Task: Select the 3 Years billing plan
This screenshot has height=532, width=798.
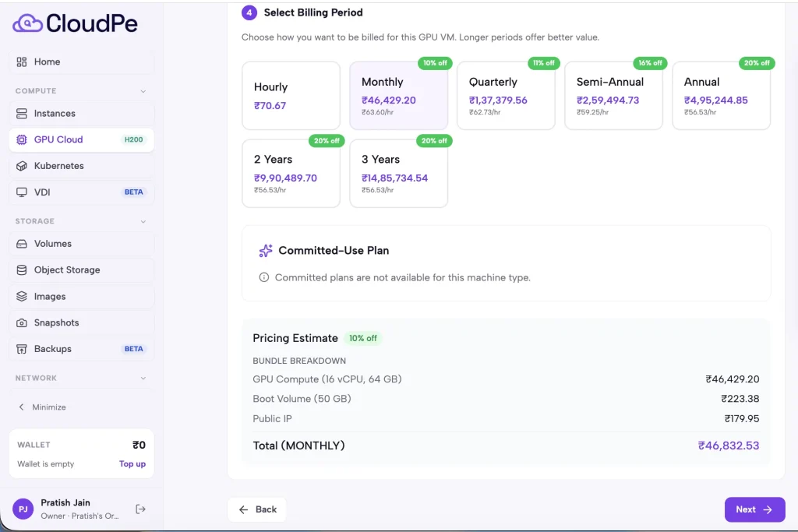Action: [x=398, y=174]
